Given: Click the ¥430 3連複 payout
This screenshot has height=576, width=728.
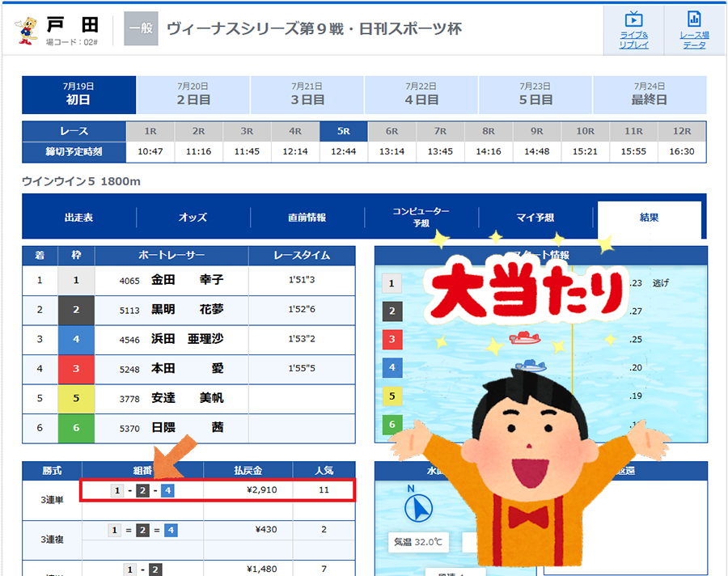Looking at the screenshot, I should pyautogui.click(x=266, y=530).
